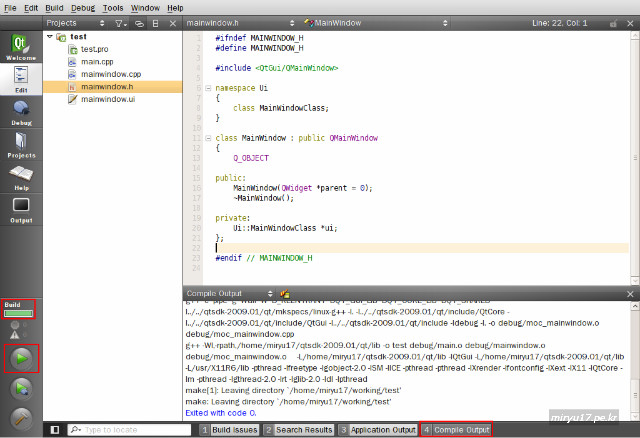Open the Edit menu
The image size is (640, 438).
point(31,8)
